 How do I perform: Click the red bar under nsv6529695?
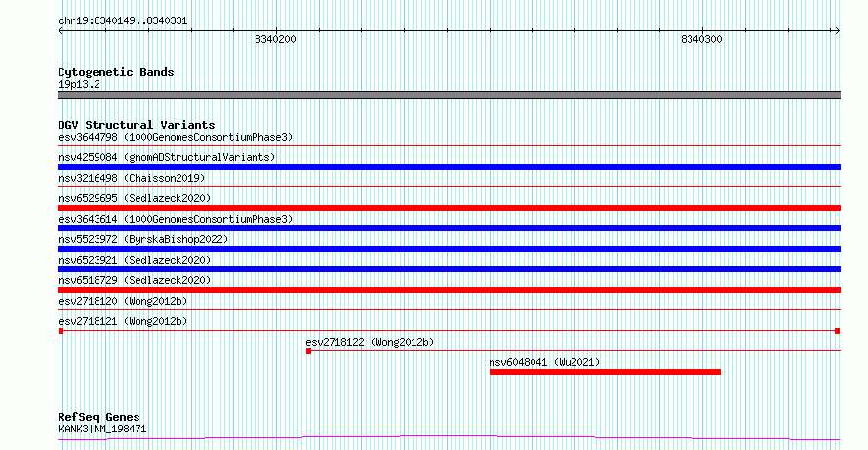(x=449, y=208)
